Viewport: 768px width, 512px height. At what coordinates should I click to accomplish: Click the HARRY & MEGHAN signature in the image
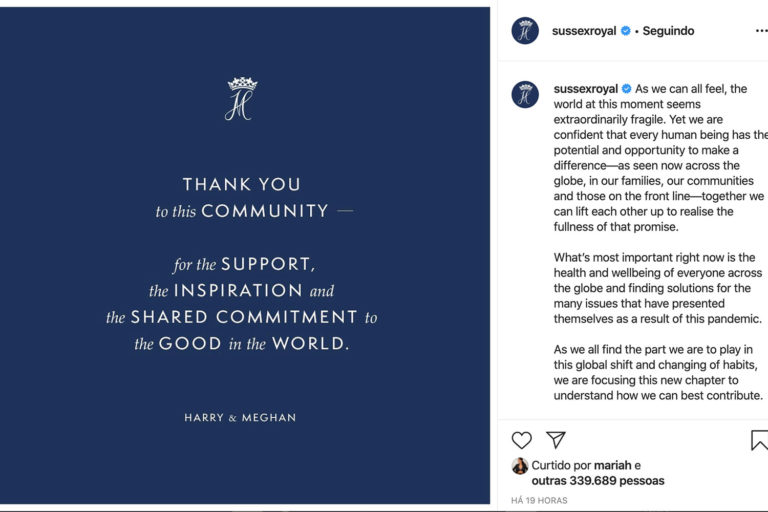pyautogui.click(x=240, y=418)
